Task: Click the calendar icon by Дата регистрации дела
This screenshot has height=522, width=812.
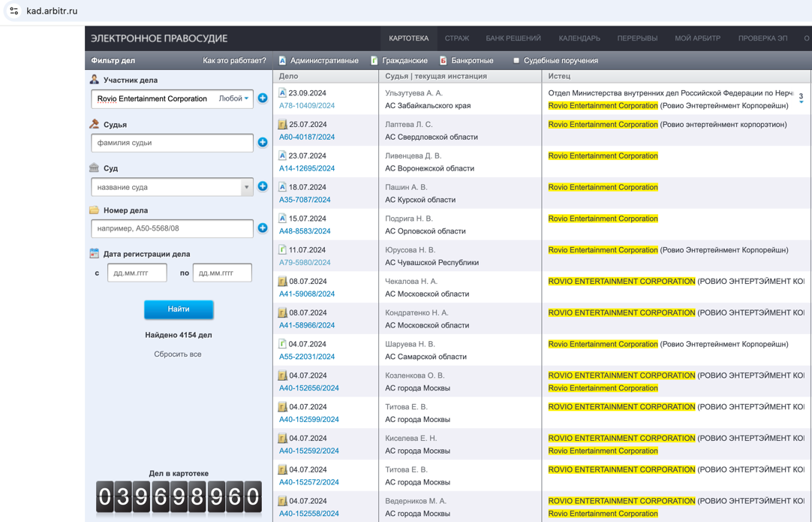Action: pos(95,253)
